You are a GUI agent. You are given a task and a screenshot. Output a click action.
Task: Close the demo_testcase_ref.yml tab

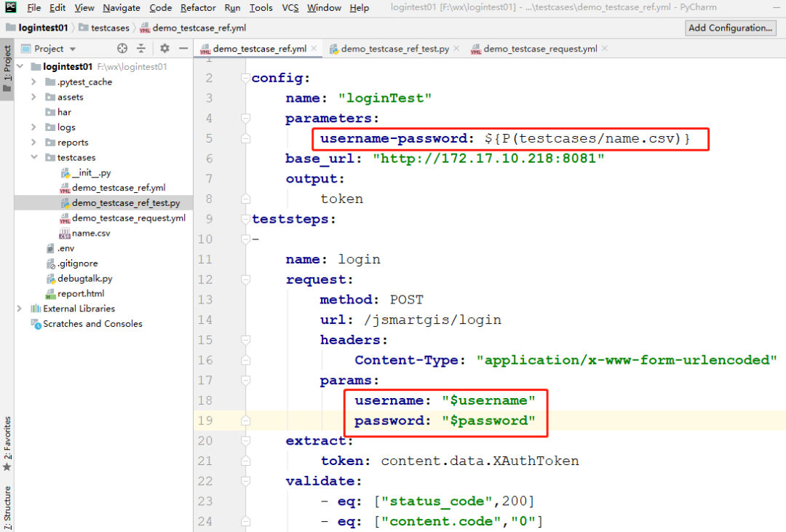314,48
